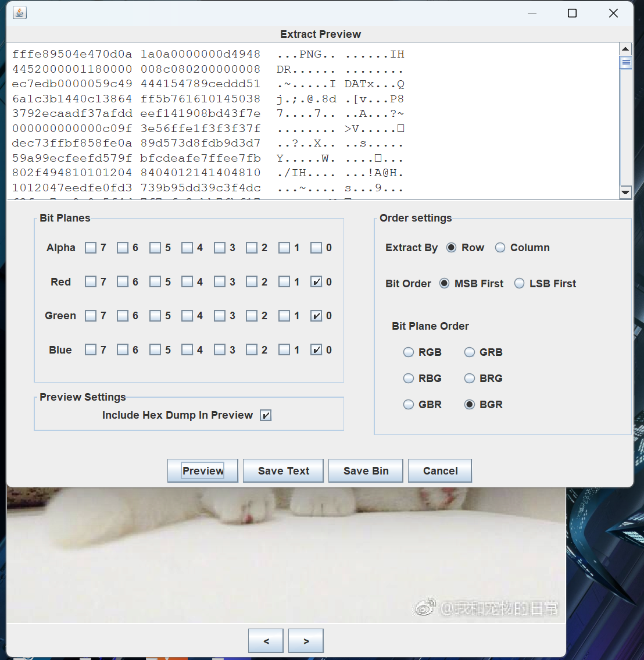Click Save Bin button
The height and width of the screenshot is (660, 644).
366,470
